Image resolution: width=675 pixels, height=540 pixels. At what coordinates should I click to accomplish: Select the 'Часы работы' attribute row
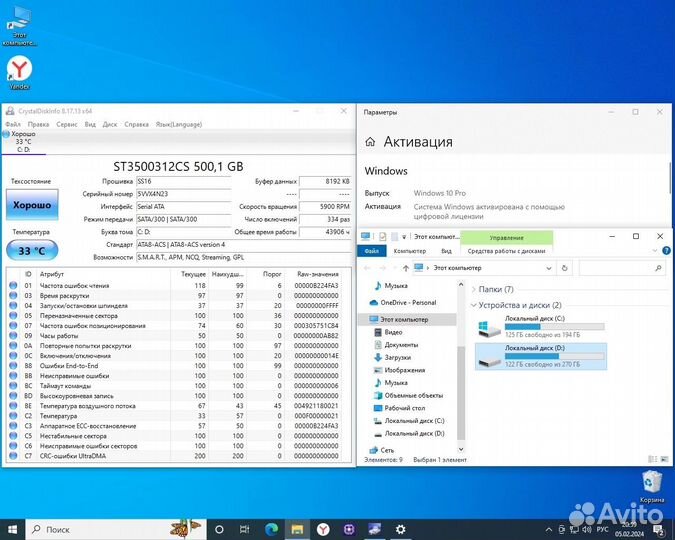(x=179, y=335)
